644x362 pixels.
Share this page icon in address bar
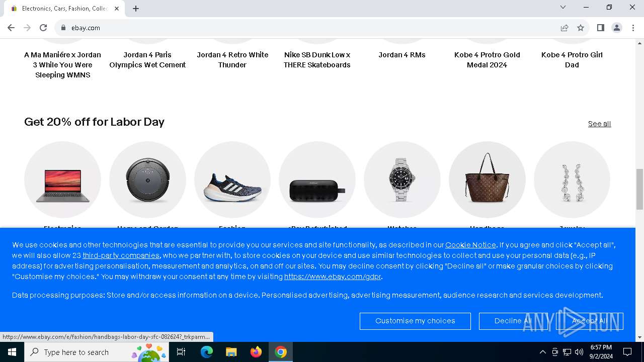pos(565,28)
